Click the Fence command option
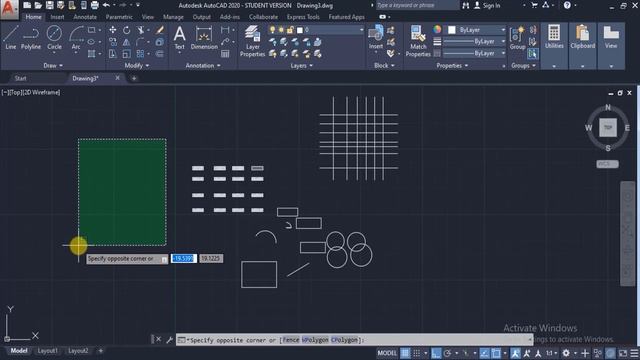The height and width of the screenshot is (360, 640). [x=291, y=340]
